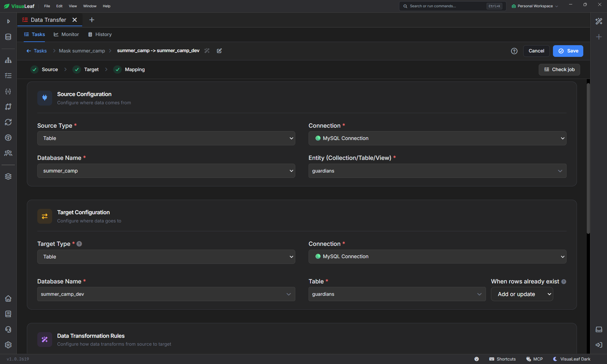Open the source Entity guardians dropdown
Viewport: 607px width, 364px height.
pos(438,171)
